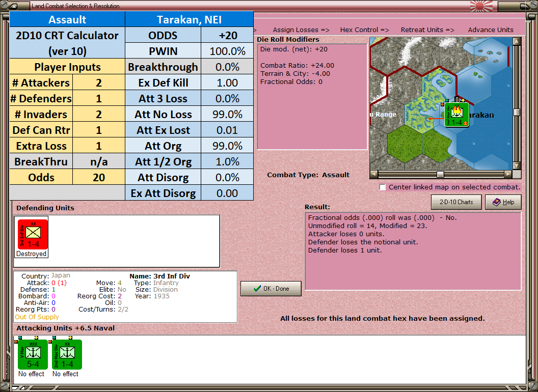Enable Center linked map on selected combat
This screenshot has height=392, width=538.
[x=383, y=187]
